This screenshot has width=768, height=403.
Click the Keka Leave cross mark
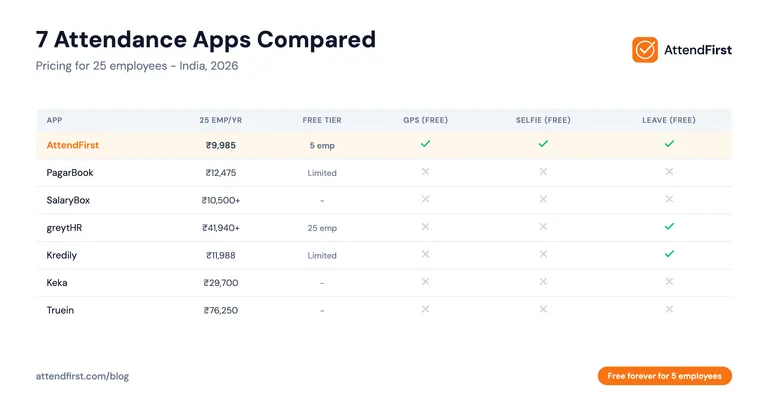pyautogui.click(x=669, y=282)
